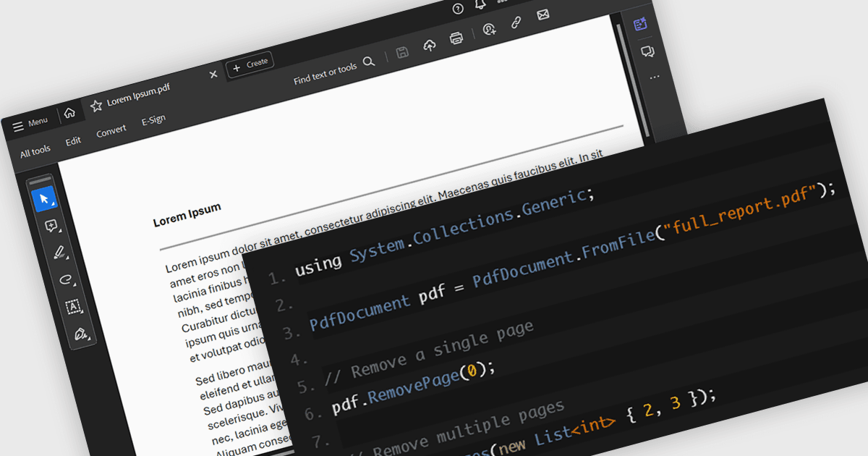This screenshot has height=456, width=868.
Task: Open the AI assistant panel icon
Action: coord(640,24)
